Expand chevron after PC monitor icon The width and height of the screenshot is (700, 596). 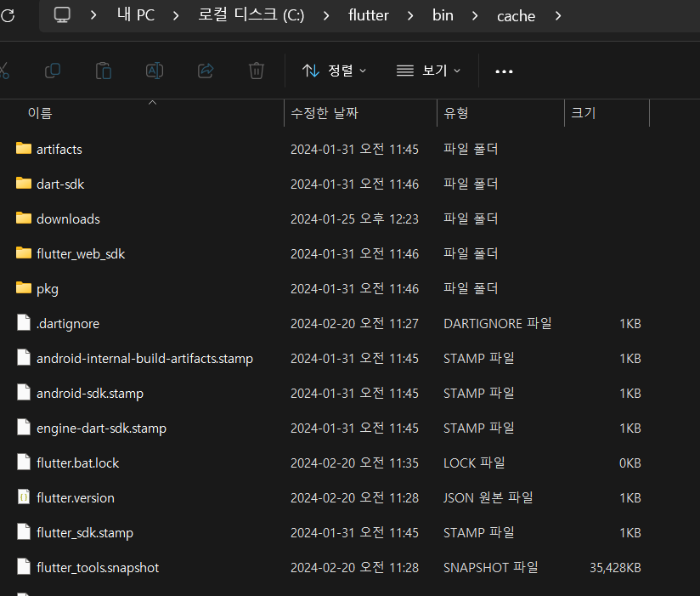click(x=93, y=15)
